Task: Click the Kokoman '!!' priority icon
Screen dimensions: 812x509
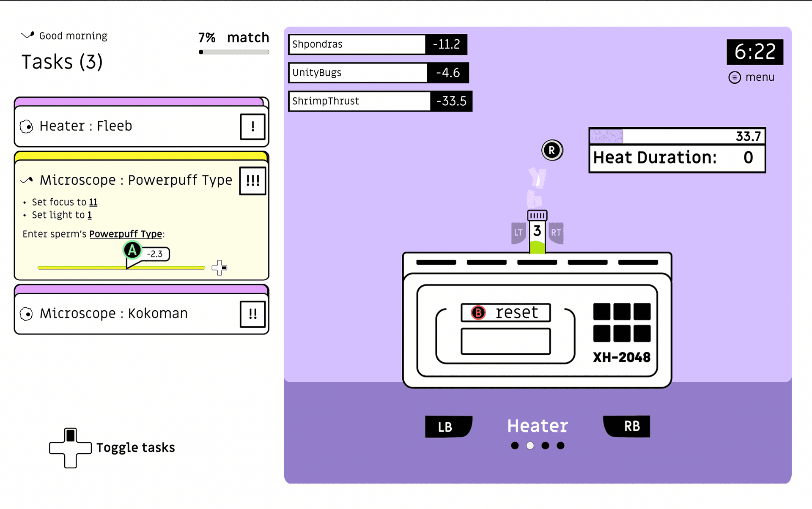Action: click(252, 314)
